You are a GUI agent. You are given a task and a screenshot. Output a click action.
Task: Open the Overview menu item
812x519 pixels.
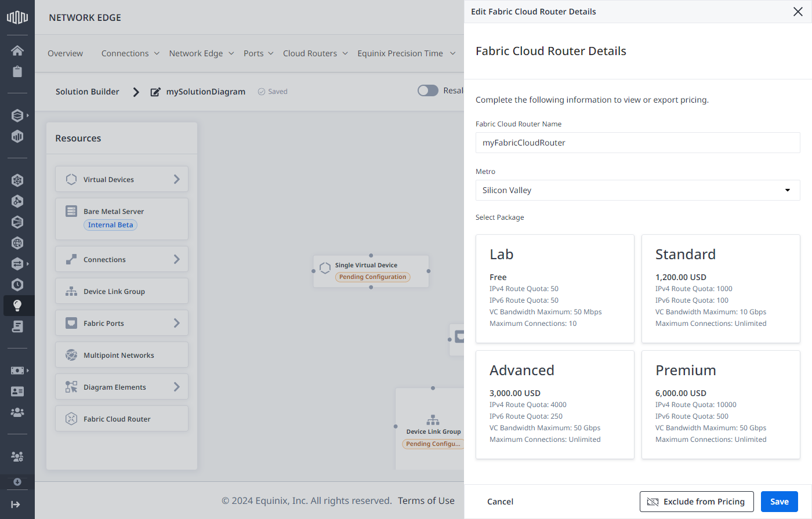point(65,53)
